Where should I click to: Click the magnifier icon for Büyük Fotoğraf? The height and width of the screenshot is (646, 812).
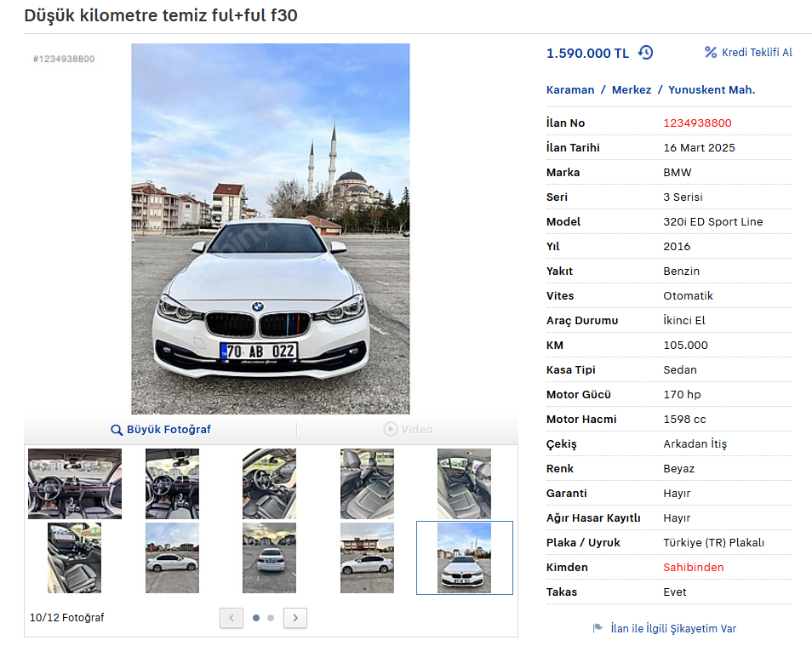[117, 430]
